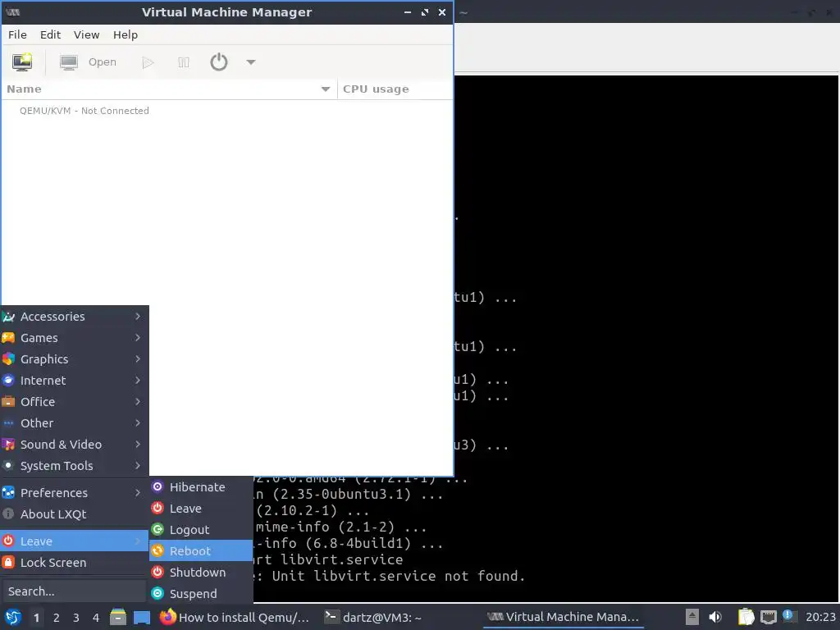Select Shutdown in the Leave submenu
This screenshot has width=840, height=630.
click(201, 572)
